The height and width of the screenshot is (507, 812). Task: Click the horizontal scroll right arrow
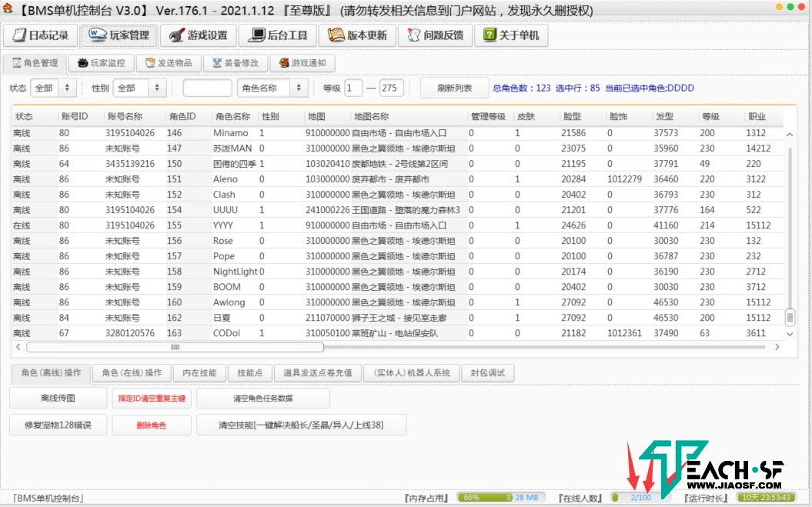click(777, 347)
